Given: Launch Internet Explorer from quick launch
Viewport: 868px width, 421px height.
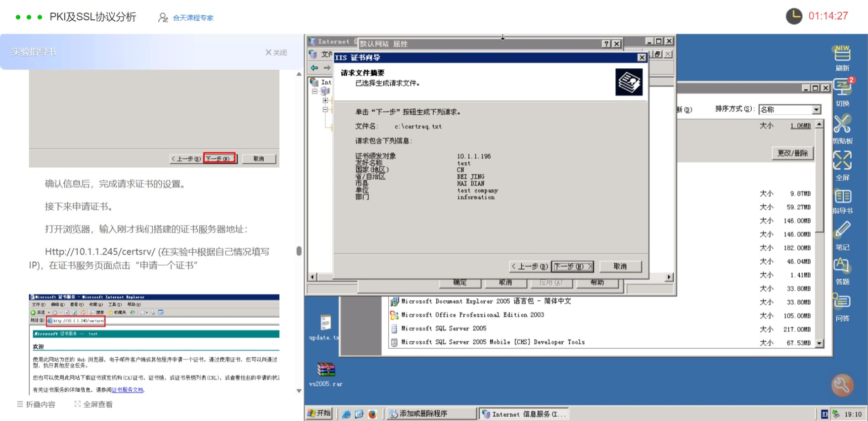Looking at the screenshot, I should (346, 414).
